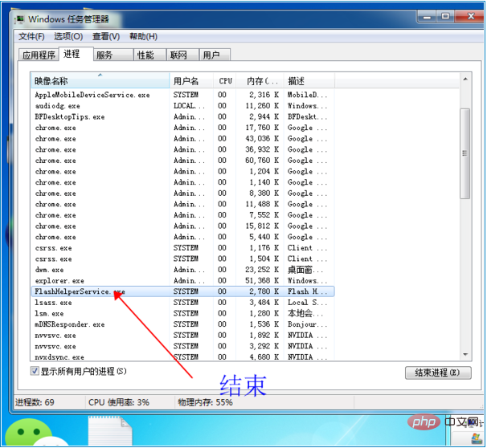This screenshot has width=487, height=448.
Task: Select mDNSResponder.exe process row
Action: pyautogui.click(x=182, y=324)
